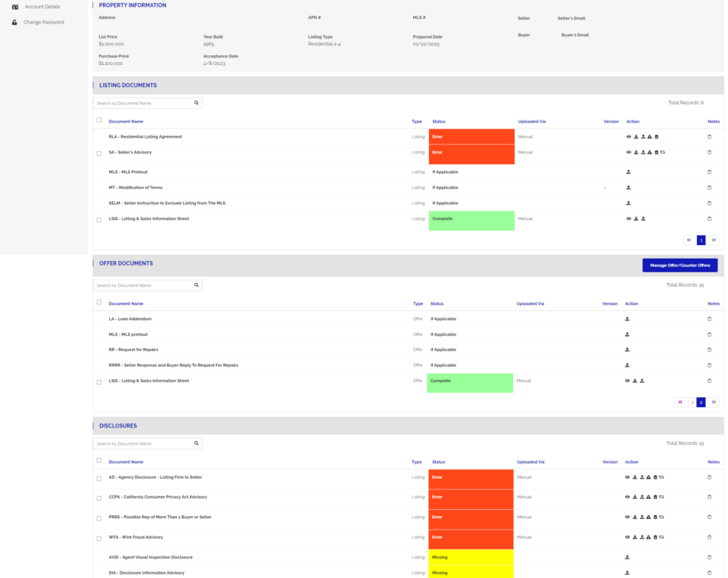Delete the CCPA Consumer Privacy Act Advisory

655,497
